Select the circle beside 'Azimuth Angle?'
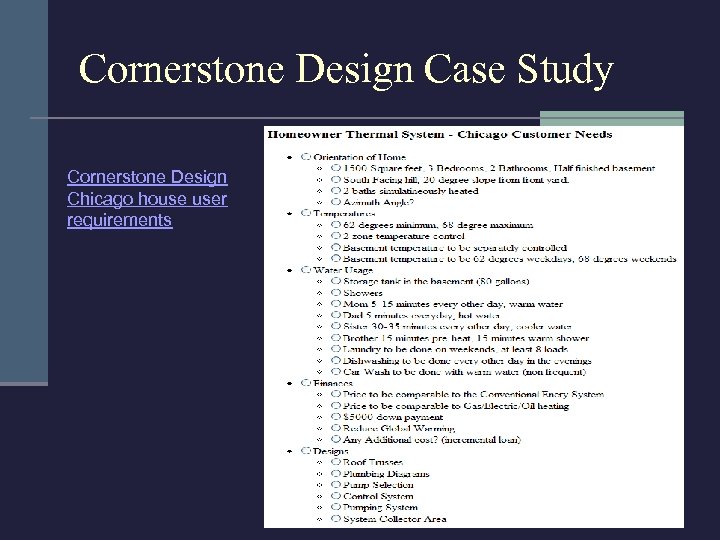 click(x=336, y=202)
